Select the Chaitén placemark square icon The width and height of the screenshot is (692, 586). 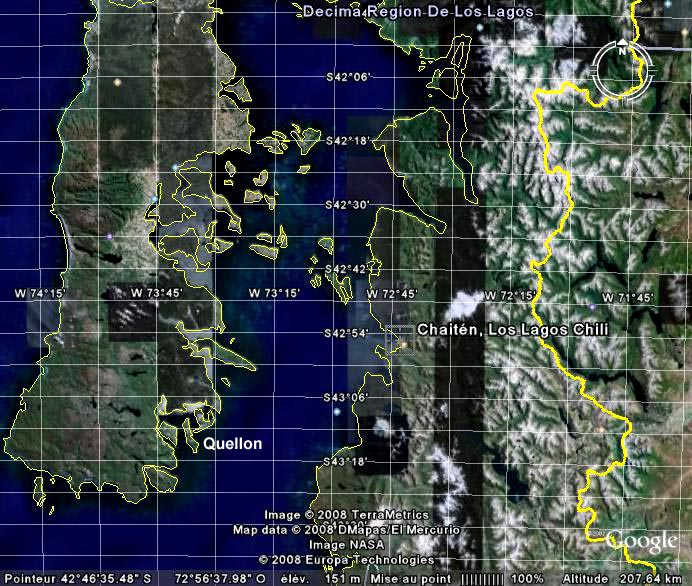coord(402,346)
